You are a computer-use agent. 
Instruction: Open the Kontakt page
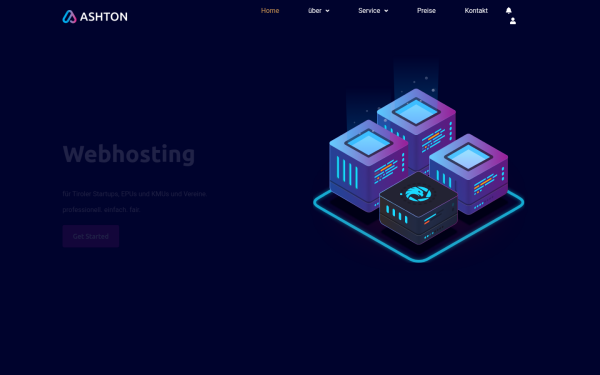coord(476,11)
